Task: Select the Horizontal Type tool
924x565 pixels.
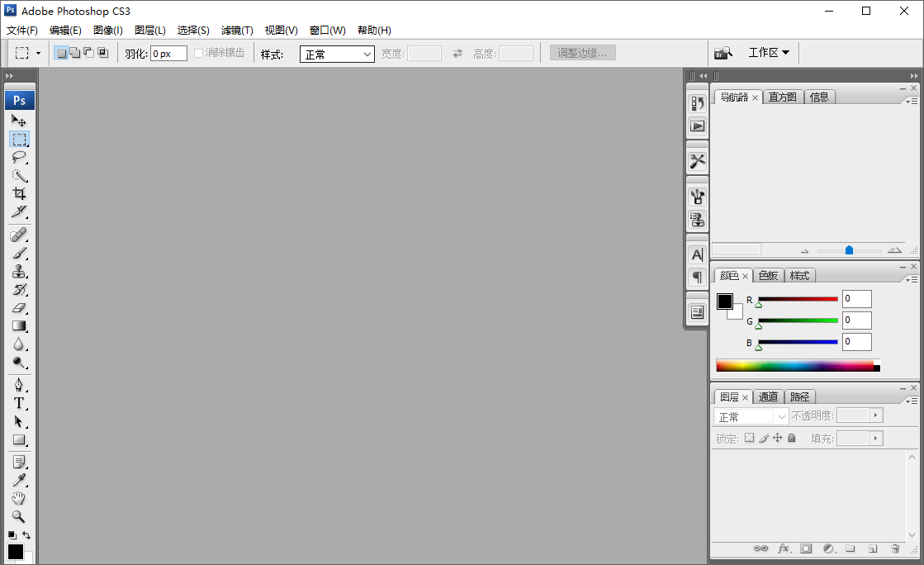Action: click(20, 402)
